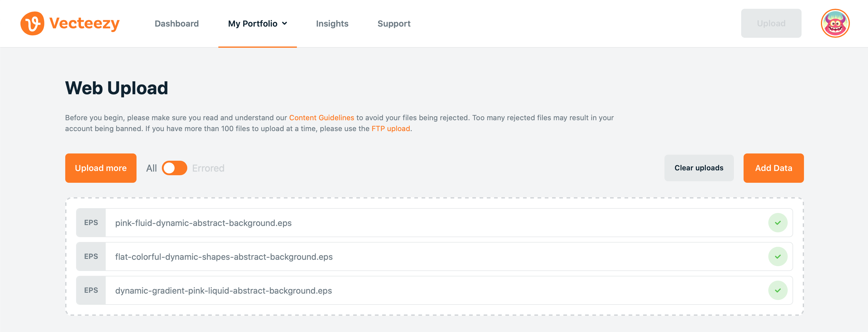Viewport: 868px width, 332px height.
Task: Click the Upload more button
Action: pos(101,168)
